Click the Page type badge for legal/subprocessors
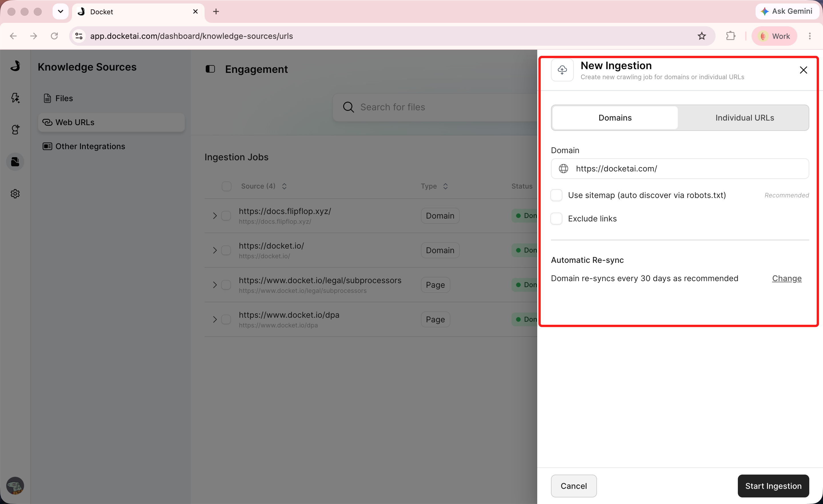This screenshot has height=504, width=823. click(435, 285)
